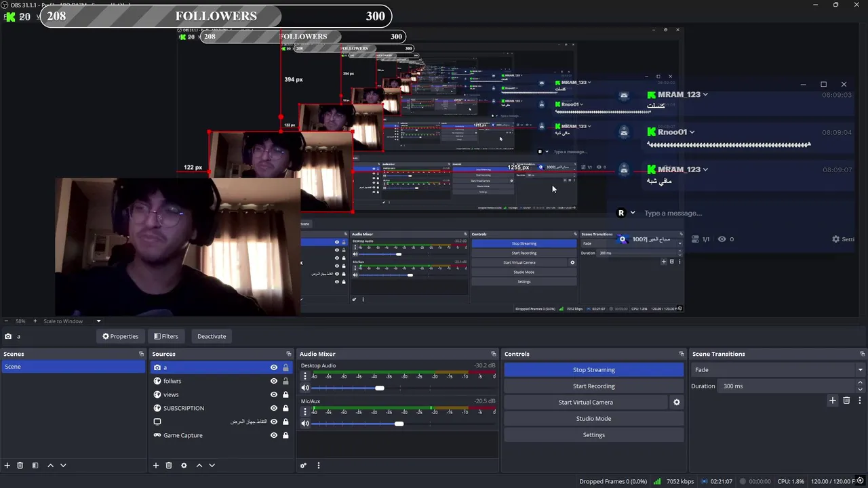
Task: Select the large webcam feed in preview
Action: pos(178,247)
